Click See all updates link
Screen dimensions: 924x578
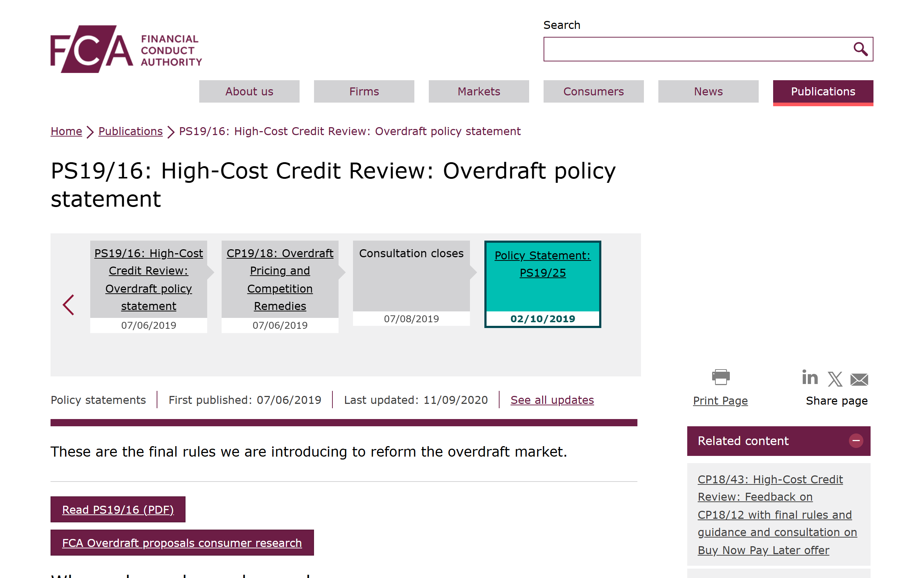[x=552, y=400]
